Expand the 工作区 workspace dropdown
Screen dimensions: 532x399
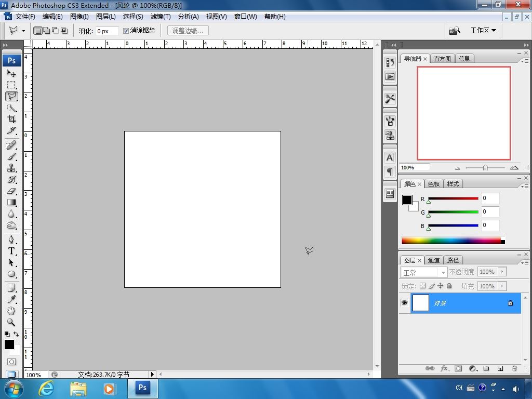pos(483,31)
